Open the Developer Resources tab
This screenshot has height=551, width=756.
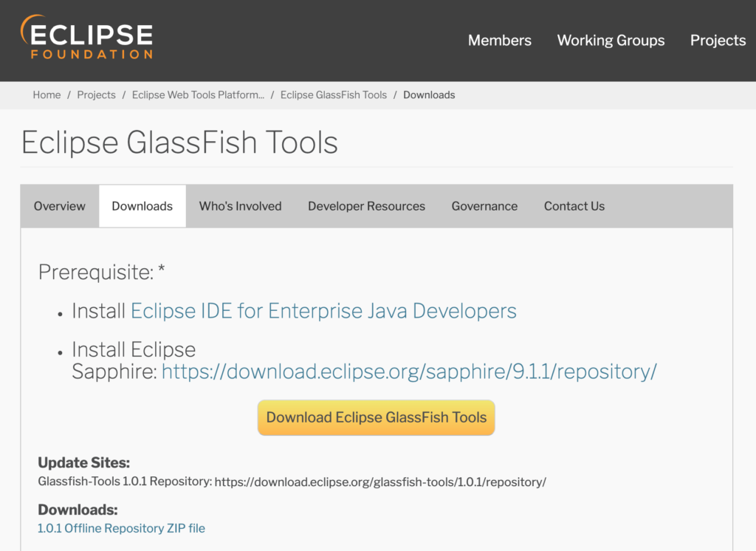coord(366,206)
